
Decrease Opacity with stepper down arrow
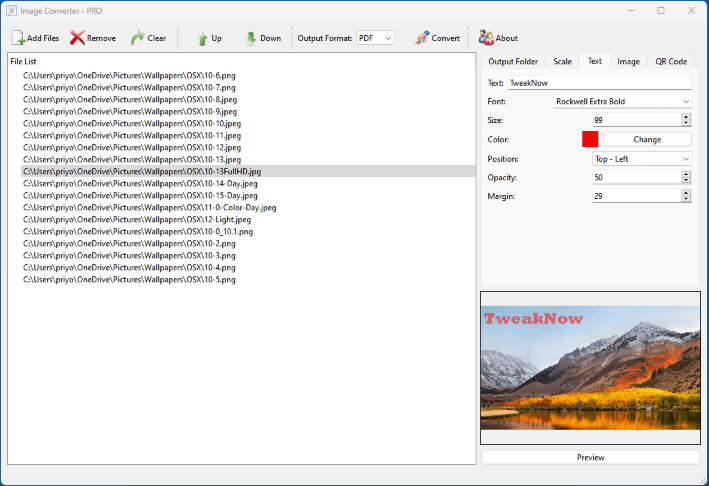click(x=686, y=180)
